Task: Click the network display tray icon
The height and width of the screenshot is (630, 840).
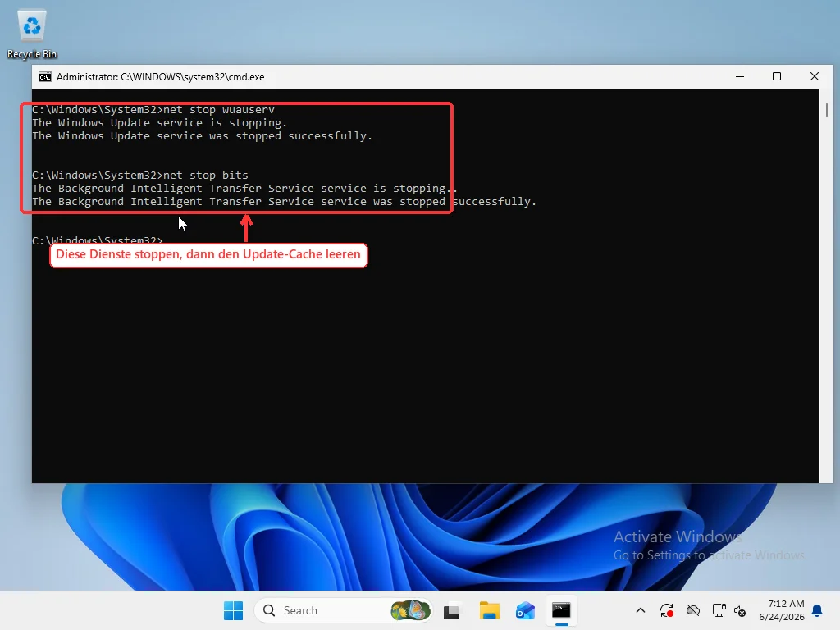Action: [719, 610]
